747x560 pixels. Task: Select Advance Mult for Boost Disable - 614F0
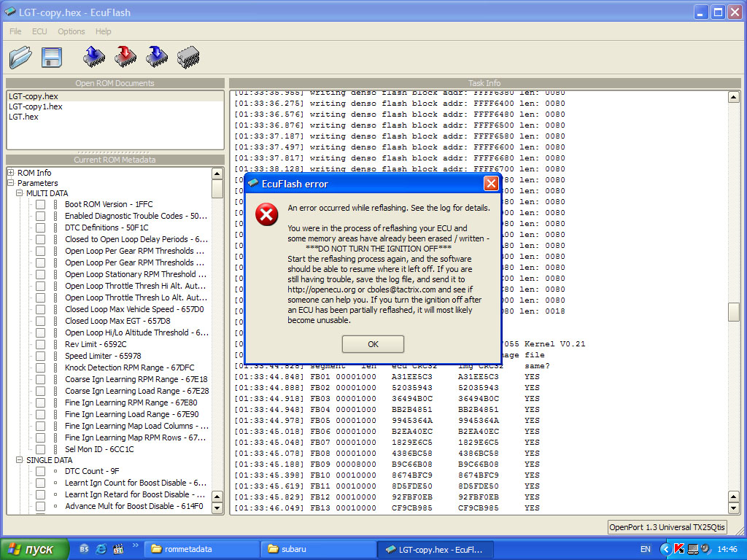(134, 506)
